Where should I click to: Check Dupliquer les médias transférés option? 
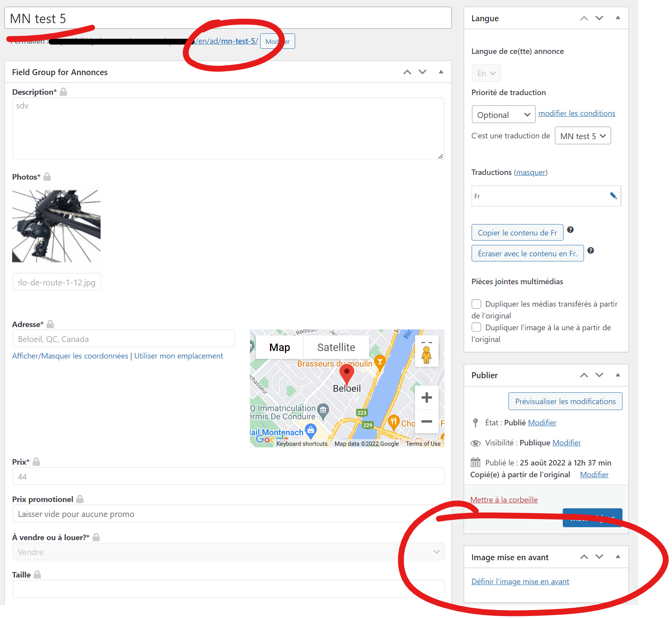point(476,304)
